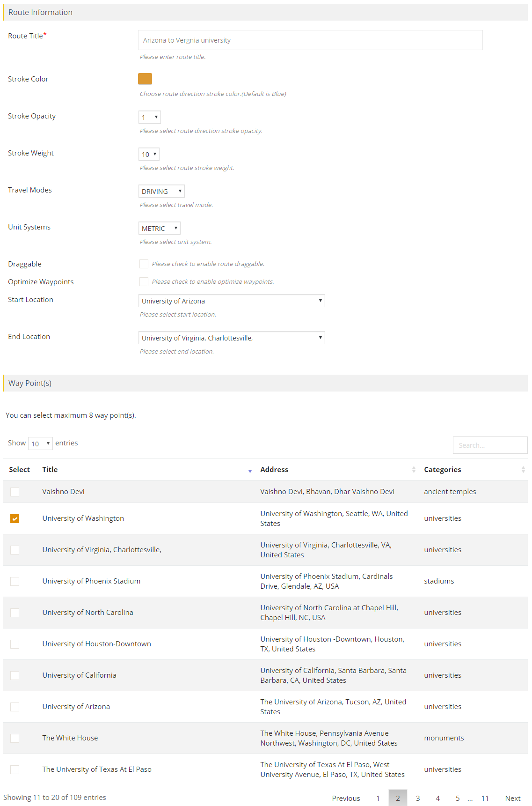The image size is (532, 806).
Task: Open the orange Stroke Color swatch
Action: (145, 79)
